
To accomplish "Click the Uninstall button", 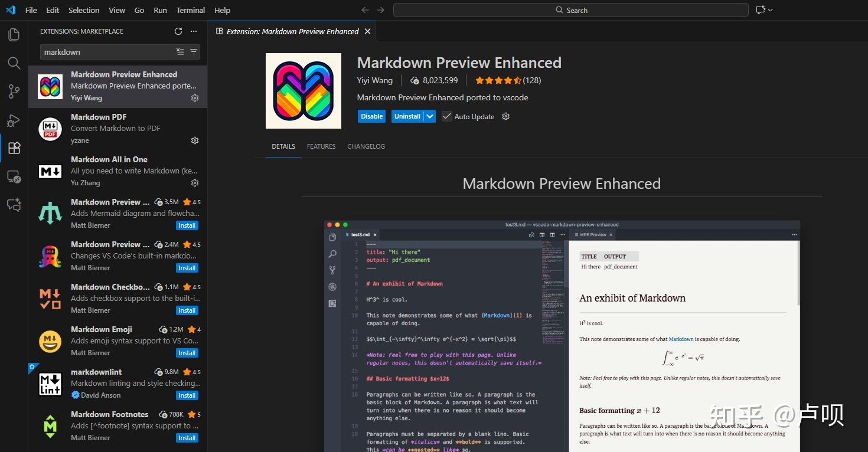I will [407, 116].
